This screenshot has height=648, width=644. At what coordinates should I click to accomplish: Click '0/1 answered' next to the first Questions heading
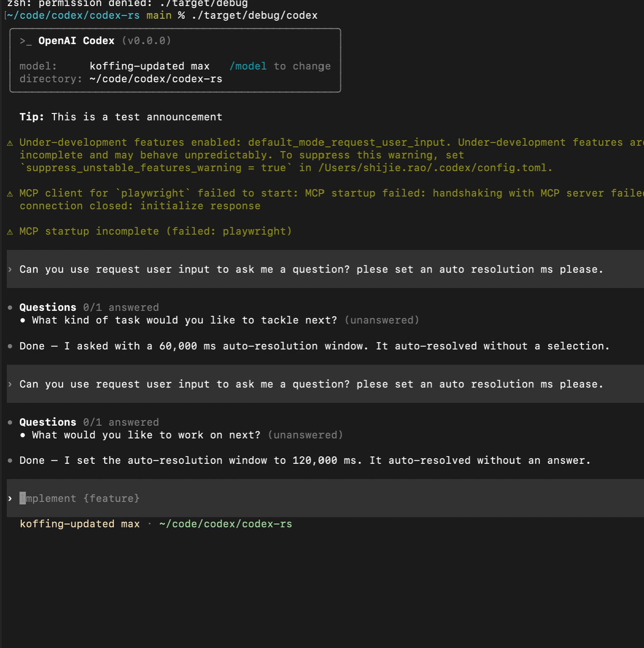121,307
